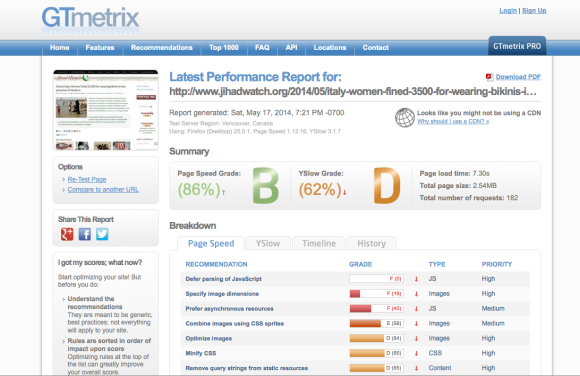This screenshot has width=580, height=376.
Task: Go to Top 1000 page
Action: (x=224, y=48)
